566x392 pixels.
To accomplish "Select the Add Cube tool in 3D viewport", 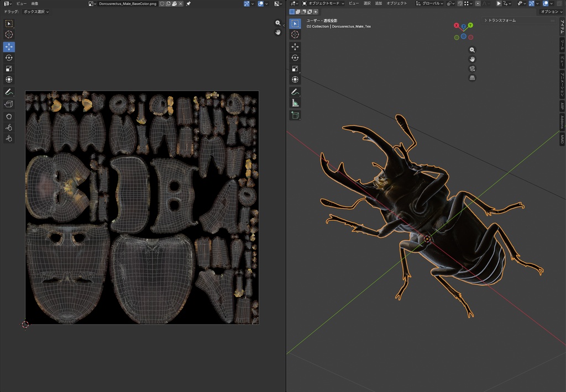I will click(x=295, y=115).
